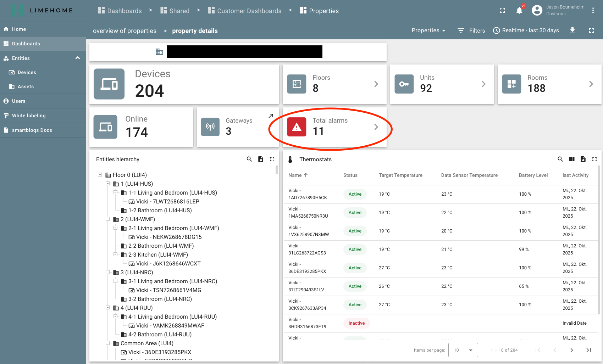Open the notifications bell icon

(519, 11)
